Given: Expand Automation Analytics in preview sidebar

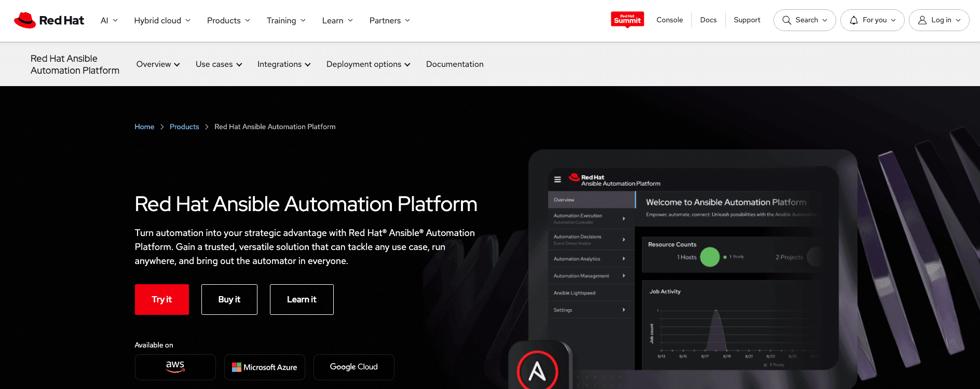Looking at the screenshot, I should point(591,258).
